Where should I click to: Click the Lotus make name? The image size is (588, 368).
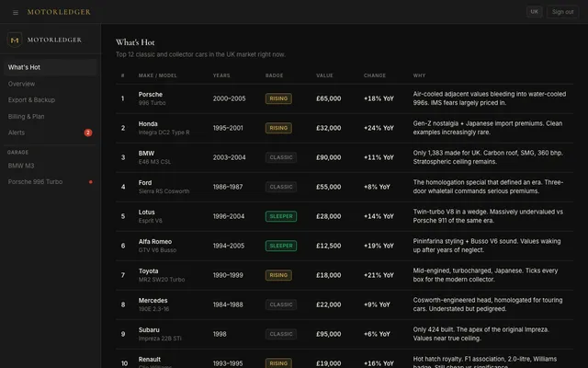pyautogui.click(x=147, y=213)
